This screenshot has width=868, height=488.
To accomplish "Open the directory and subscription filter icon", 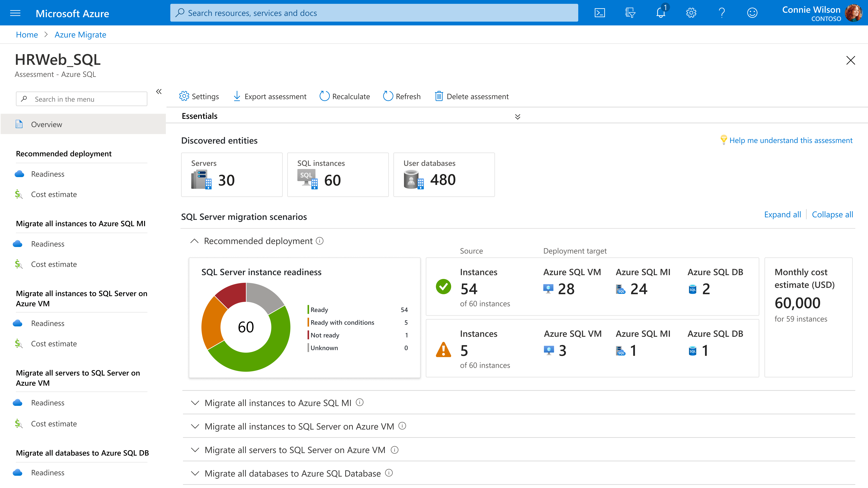I will pyautogui.click(x=630, y=13).
